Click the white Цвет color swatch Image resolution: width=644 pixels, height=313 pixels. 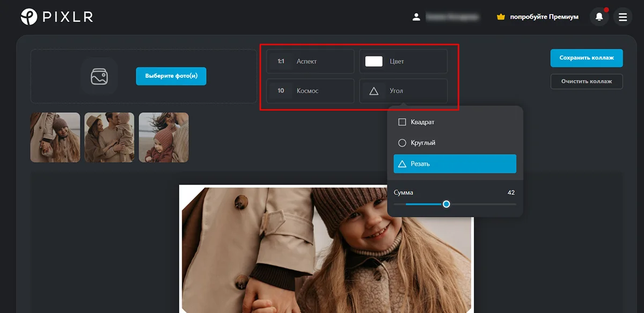coord(374,61)
